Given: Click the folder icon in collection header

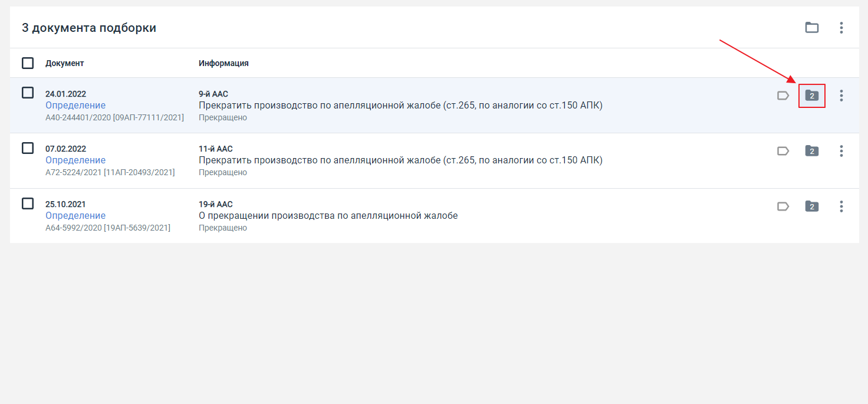Looking at the screenshot, I should pos(812,27).
